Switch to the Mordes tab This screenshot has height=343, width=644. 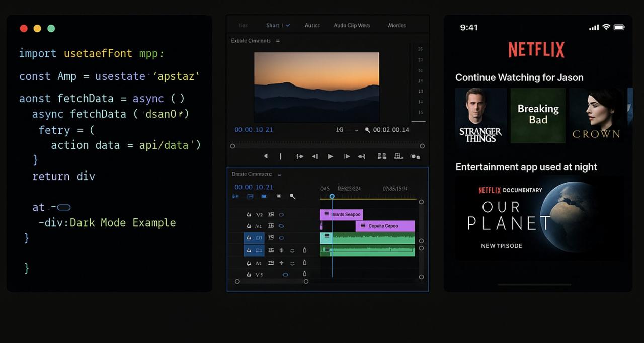pyautogui.click(x=396, y=25)
